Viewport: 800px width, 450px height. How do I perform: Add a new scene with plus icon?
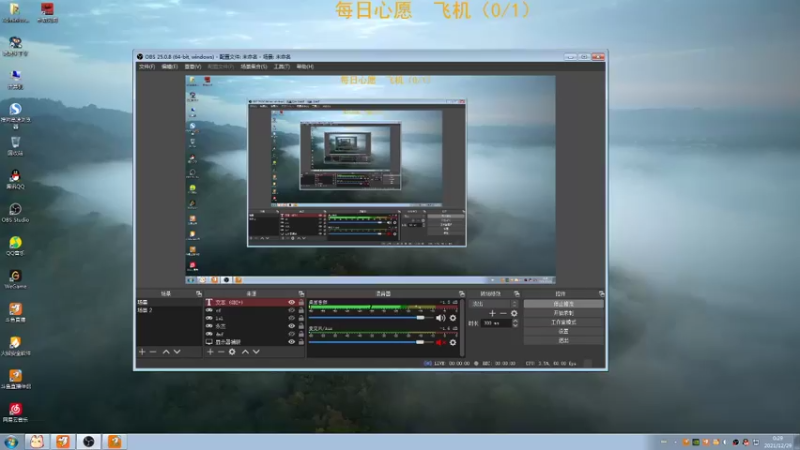(x=142, y=352)
